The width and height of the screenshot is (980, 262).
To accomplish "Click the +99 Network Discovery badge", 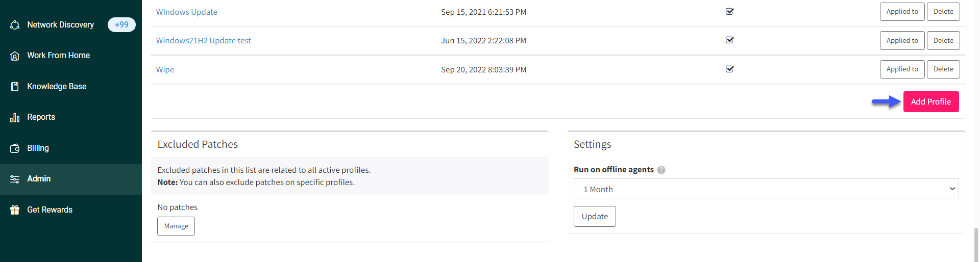I will pyautogui.click(x=121, y=24).
